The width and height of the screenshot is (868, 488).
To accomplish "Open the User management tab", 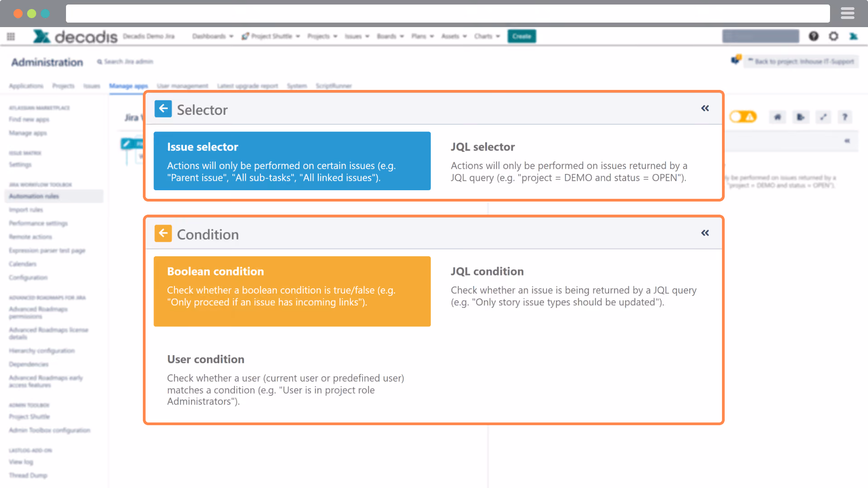I will (x=183, y=86).
